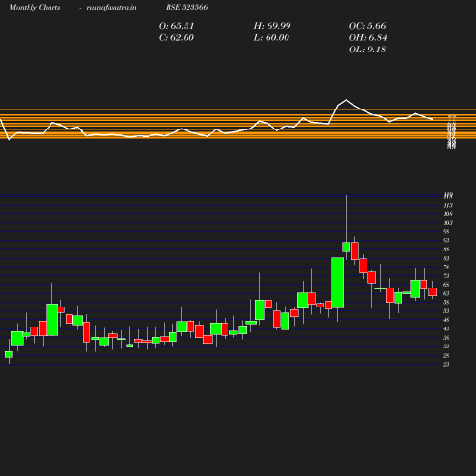Image resolution: width=476 pixels, height=476 pixels.
Task: Click the 113 price axis label
Action: coord(448,205)
